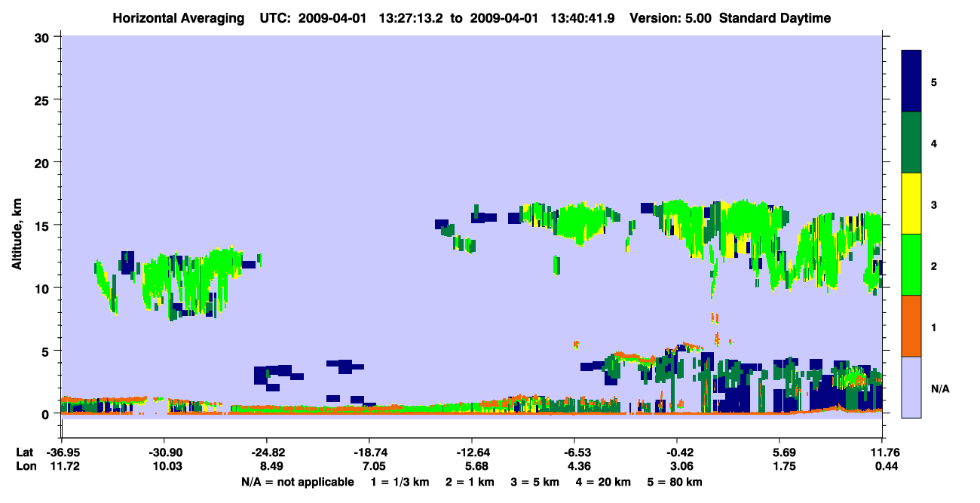Image resolution: width=980 pixels, height=503 pixels.
Task: Click 'N/A = not applicable' legend text
Action: [x=297, y=482]
